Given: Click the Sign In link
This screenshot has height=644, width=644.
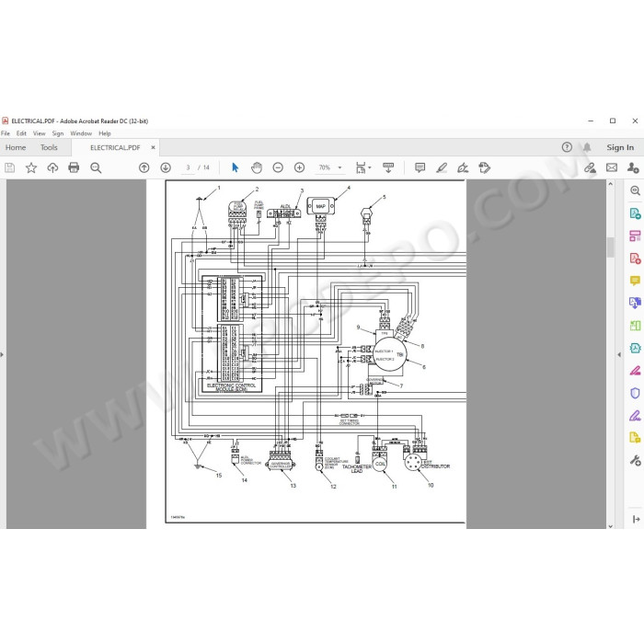Looking at the screenshot, I should pyautogui.click(x=620, y=147).
